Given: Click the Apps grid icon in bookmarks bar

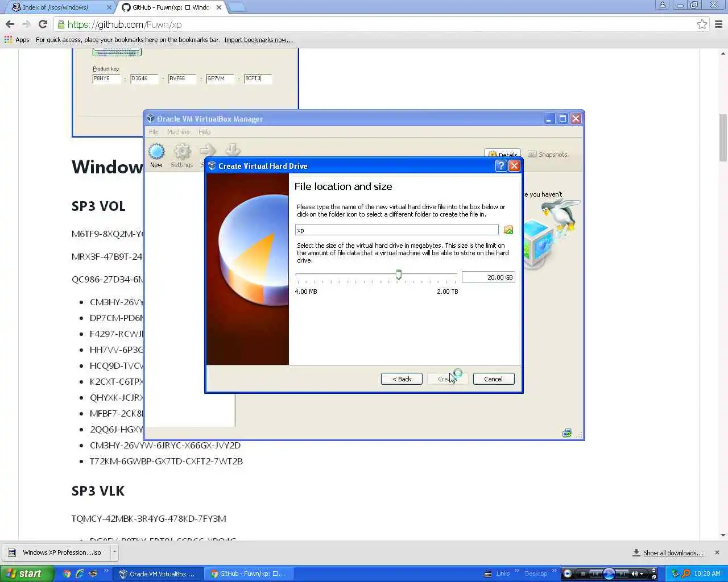Looking at the screenshot, I should [x=8, y=40].
